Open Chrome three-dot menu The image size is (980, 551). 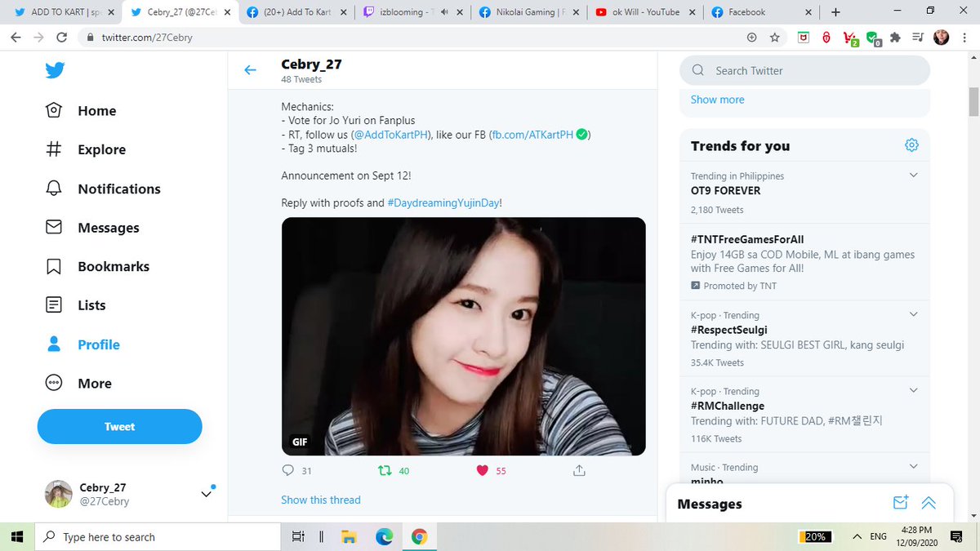(x=965, y=38)
